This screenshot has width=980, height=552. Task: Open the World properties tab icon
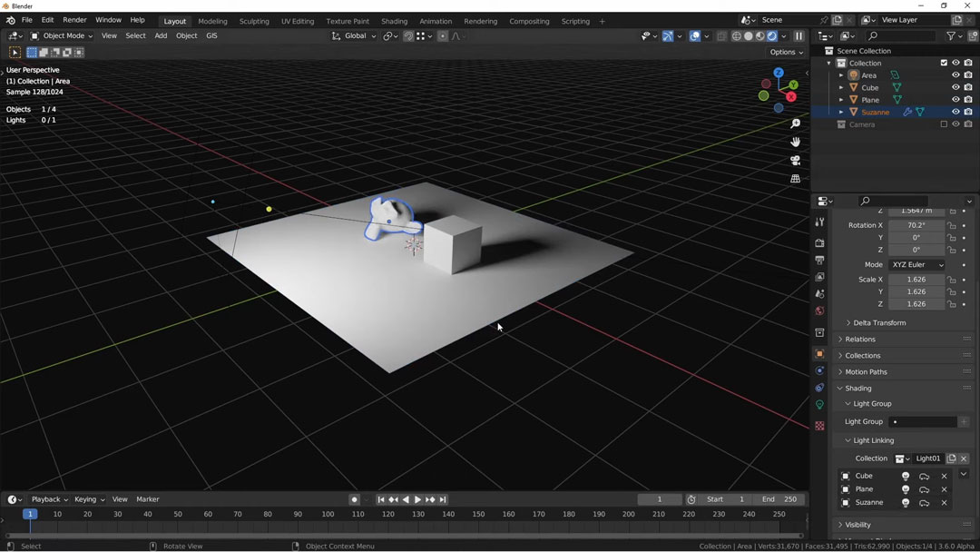point(819,311)
